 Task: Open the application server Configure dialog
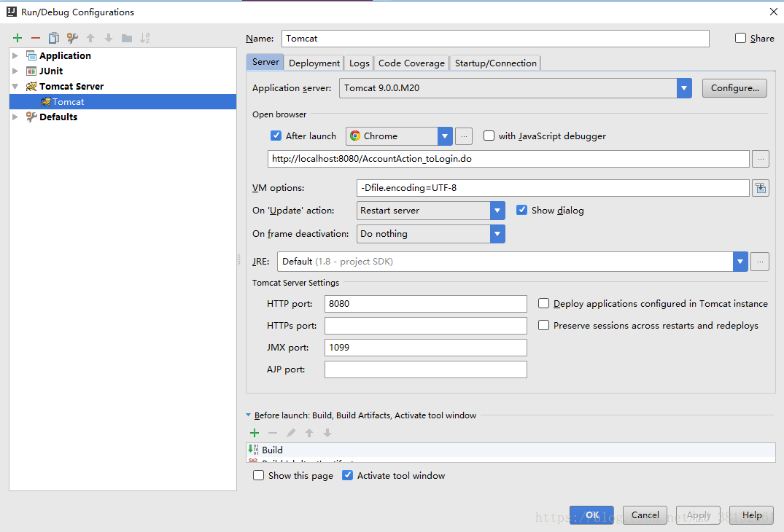click(x=734, y=87)
